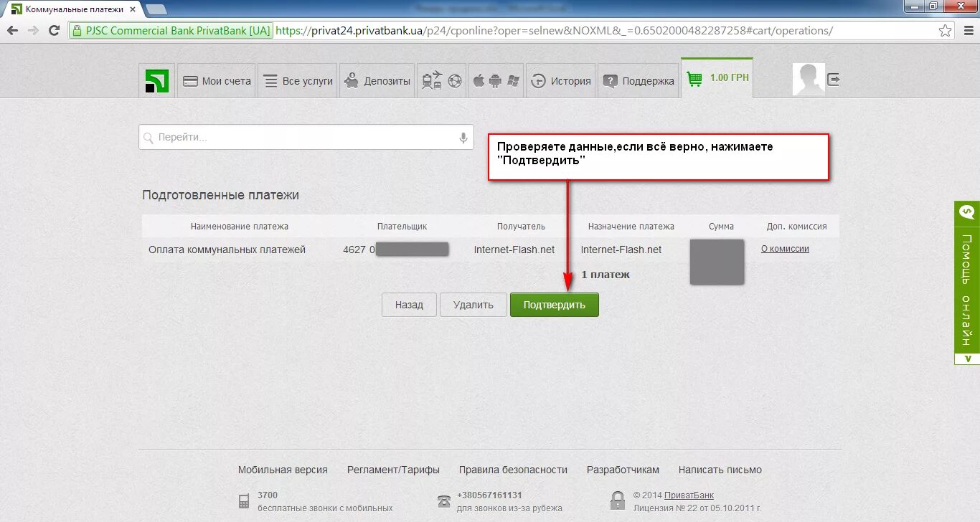This screenshot has height=522, width=980.
Task: Click the user profile avatar
Action: pos(809,80)
